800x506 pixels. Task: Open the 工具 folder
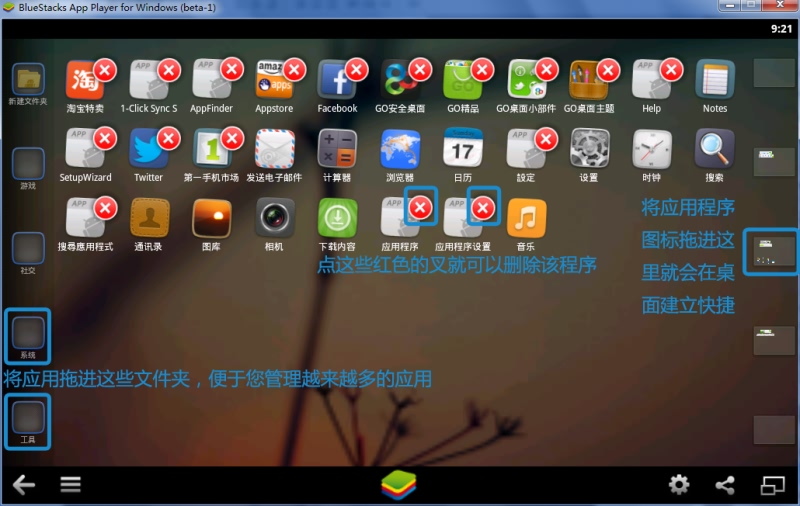(28, 417)
